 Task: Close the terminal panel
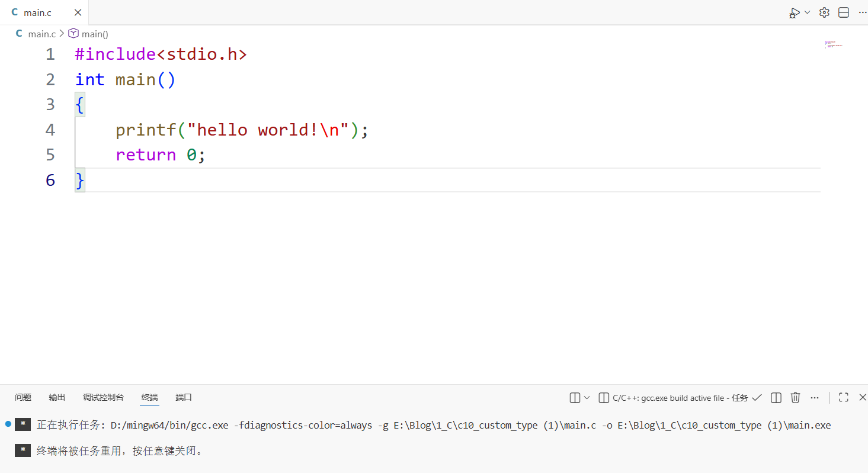863,397
